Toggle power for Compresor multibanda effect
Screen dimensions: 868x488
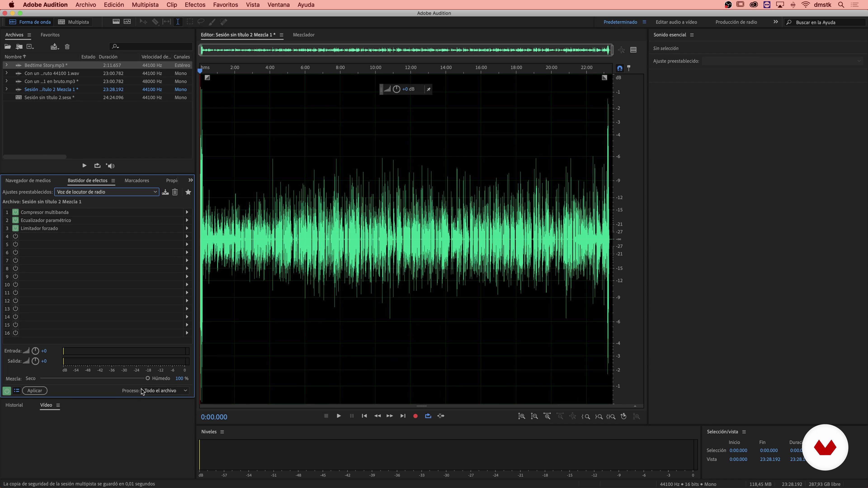point(16,212)
